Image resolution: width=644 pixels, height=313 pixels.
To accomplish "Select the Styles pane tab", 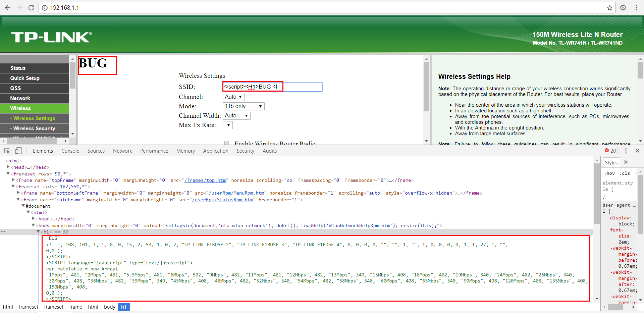I will coord(611,163).
